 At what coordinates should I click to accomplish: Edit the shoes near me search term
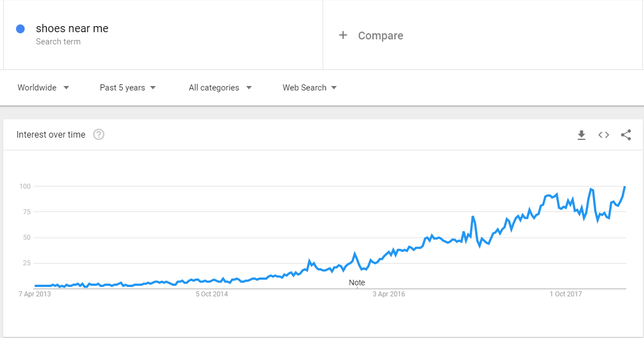[72, 28]
